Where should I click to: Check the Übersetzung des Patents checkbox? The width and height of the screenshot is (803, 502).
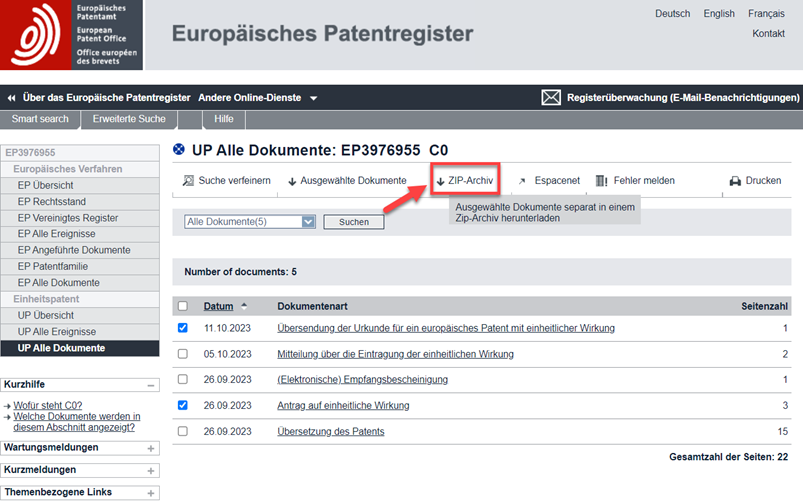point(182,432)
